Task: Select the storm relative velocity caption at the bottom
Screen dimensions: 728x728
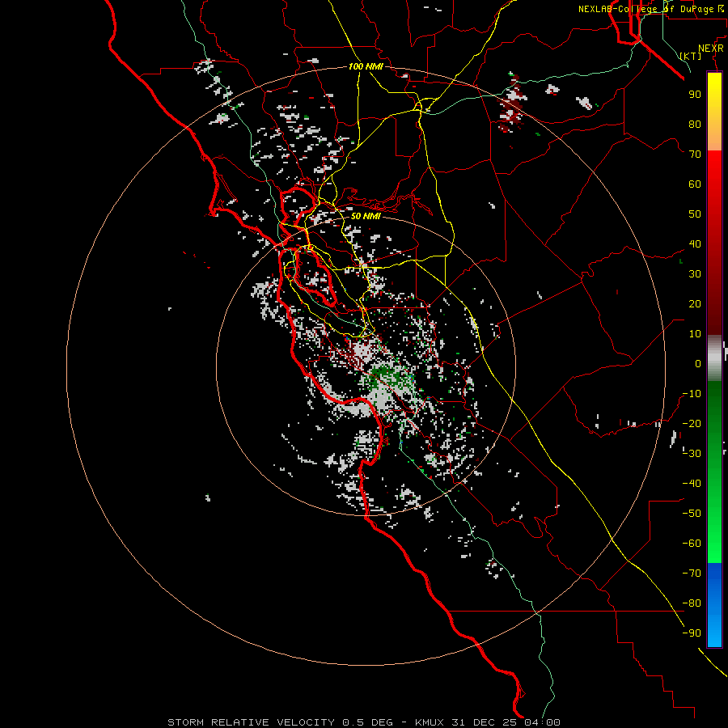Action: click(x=363, y=722)
